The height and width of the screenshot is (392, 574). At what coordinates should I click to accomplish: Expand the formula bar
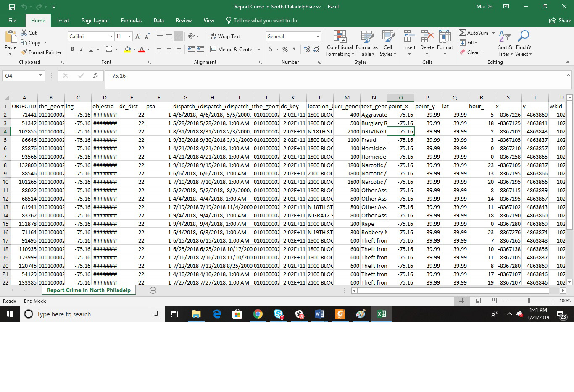point(568,75)
